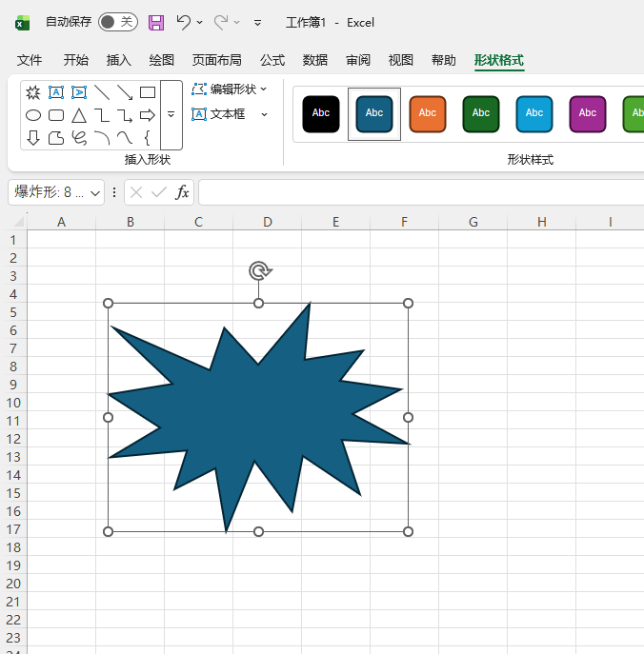Click the Select All corner triangle
Screen dimensions: 644x654
click(x=18, y=221)
